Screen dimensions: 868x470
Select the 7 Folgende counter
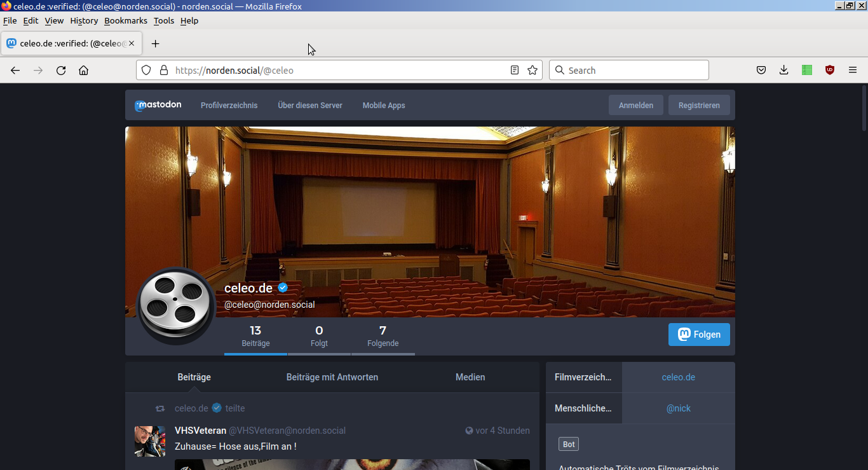tap(383, 336)
